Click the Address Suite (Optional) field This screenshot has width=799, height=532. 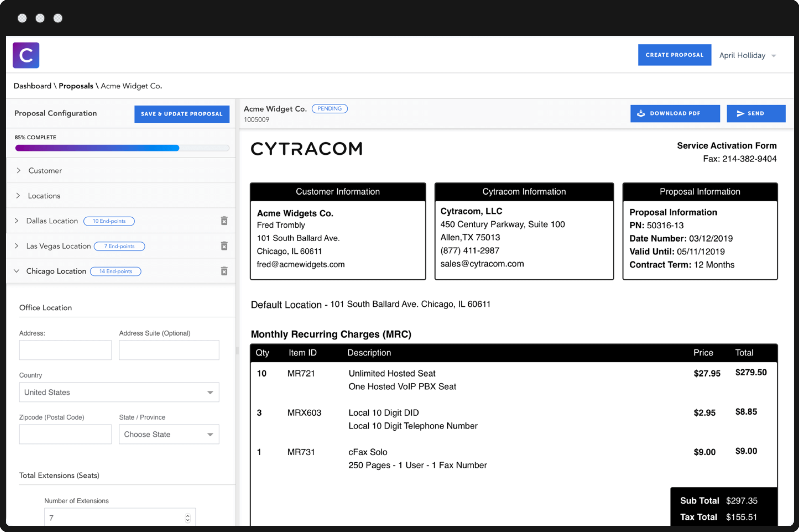[x=169, y=350]
